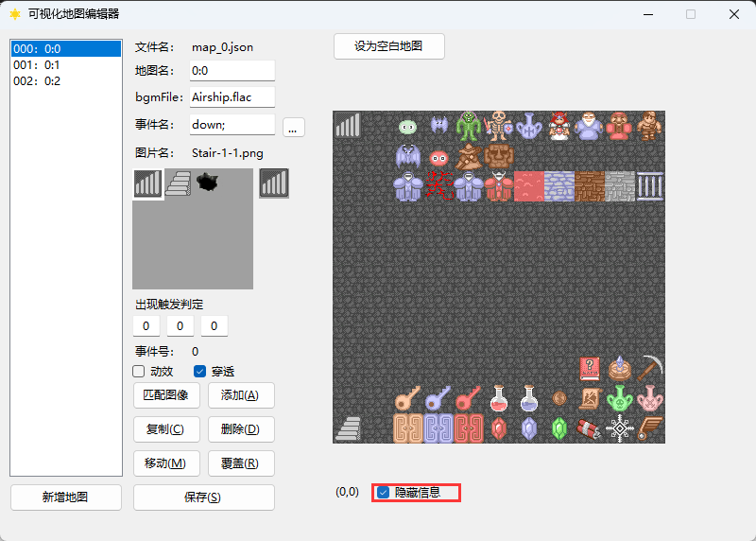756x541 pixels.
Task: Focus the 事件名 field containing down;
Action: [232, 125]
